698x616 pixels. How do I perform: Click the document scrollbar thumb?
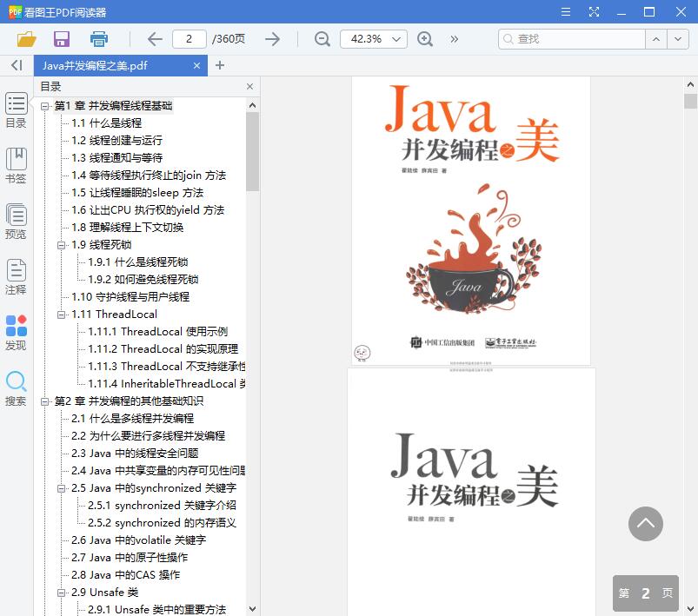690,101
